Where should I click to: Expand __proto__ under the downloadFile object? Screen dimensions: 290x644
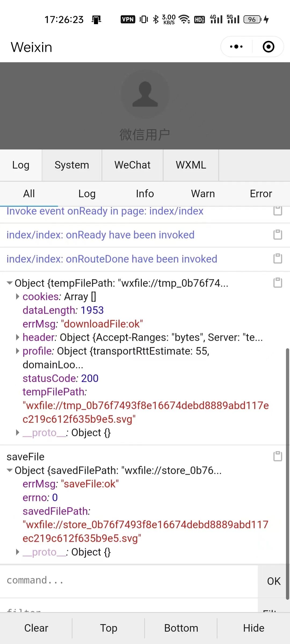click(17, 432)
